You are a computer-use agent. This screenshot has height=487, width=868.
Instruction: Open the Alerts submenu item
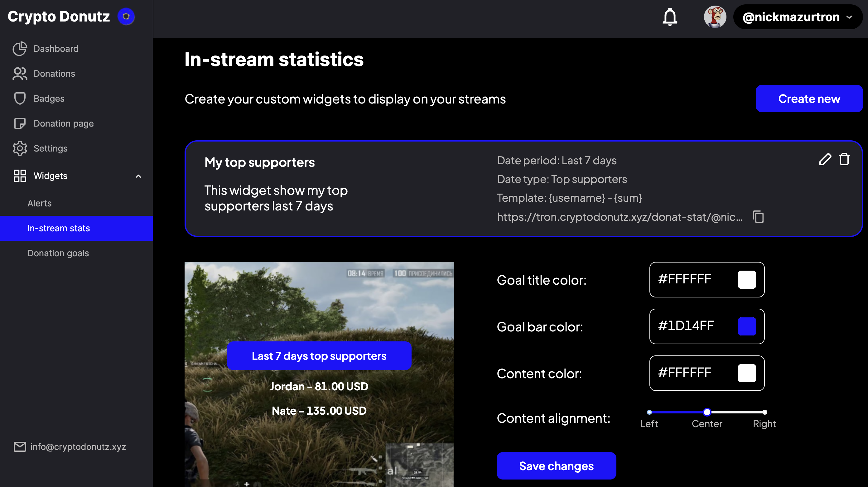click(x=39, y=203)
